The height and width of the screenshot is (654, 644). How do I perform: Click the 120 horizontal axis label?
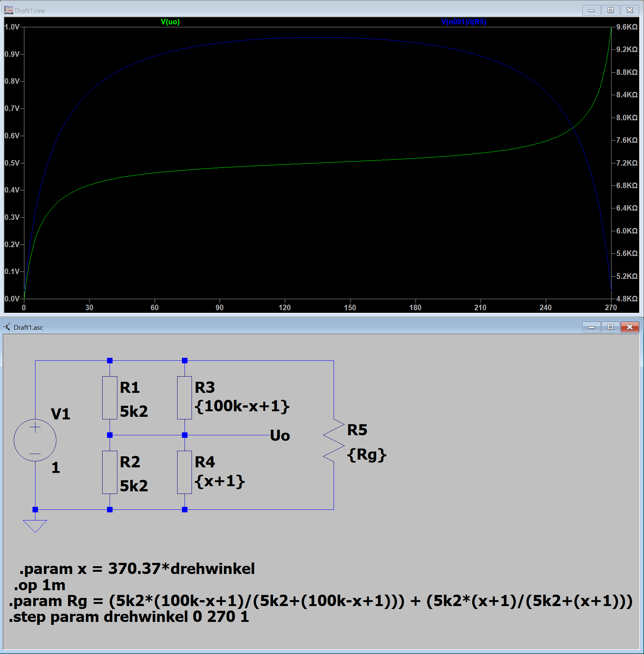(285, 308)
